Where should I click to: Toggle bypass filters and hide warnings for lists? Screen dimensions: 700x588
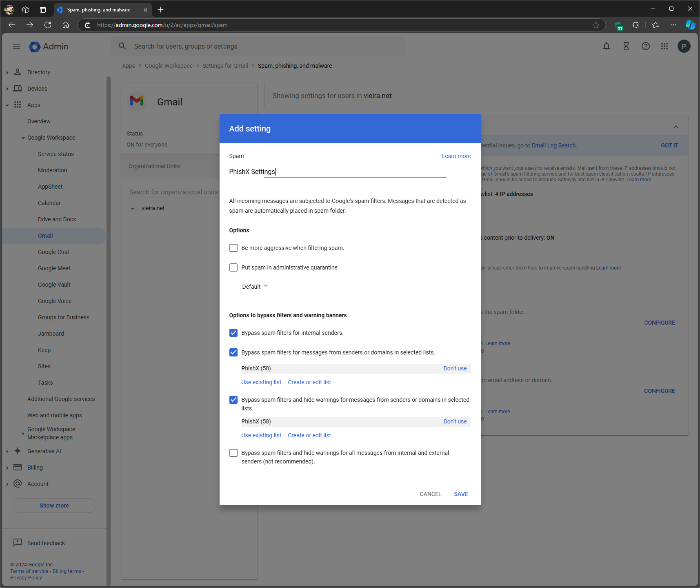click(233, 400)
